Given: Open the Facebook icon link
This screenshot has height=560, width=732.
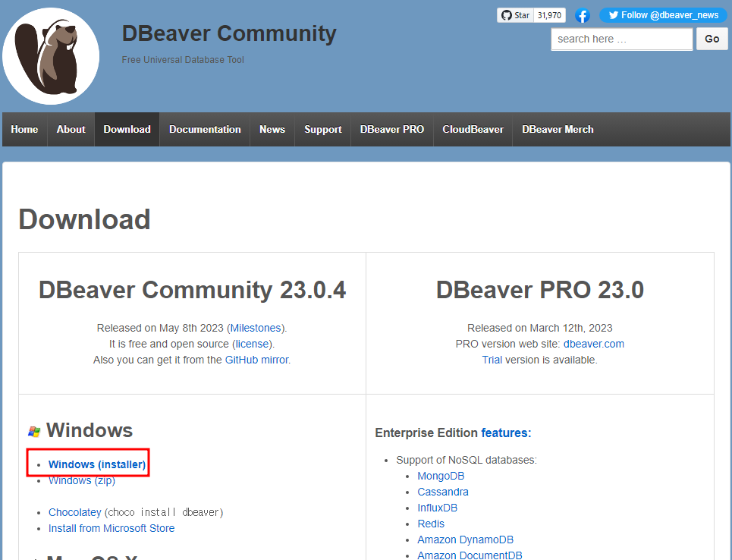Looking at the screenshot, I should pyautogui.click(x=582, y=15).
